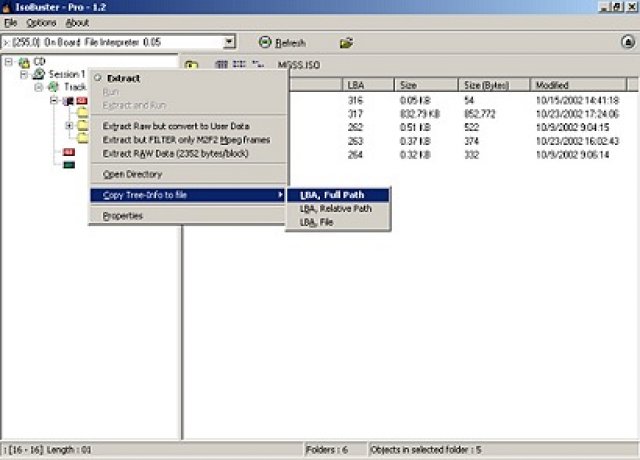This screenshot has width=640, height=460.
Task: Collapse the CD root node
Action: coord(9,62)
